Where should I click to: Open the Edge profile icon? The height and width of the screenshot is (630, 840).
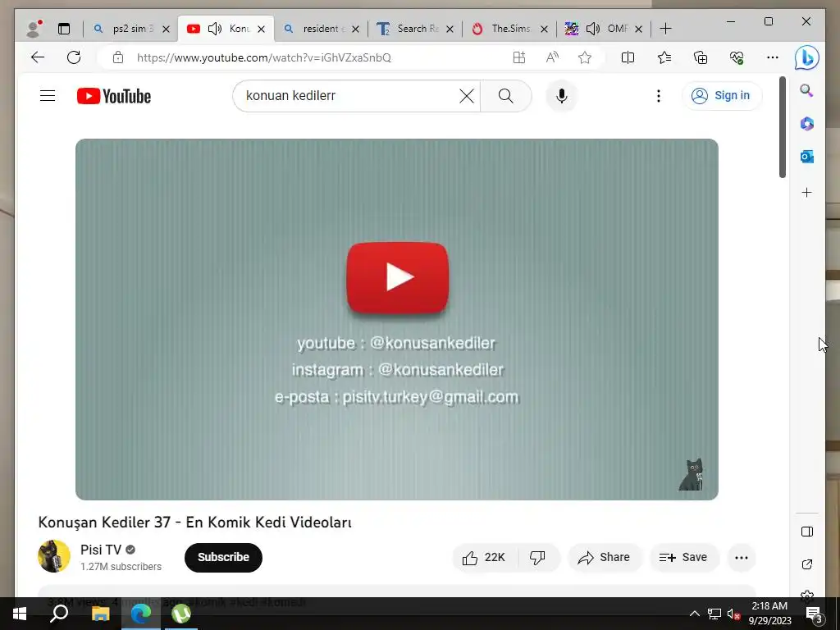tap(34, 29)
